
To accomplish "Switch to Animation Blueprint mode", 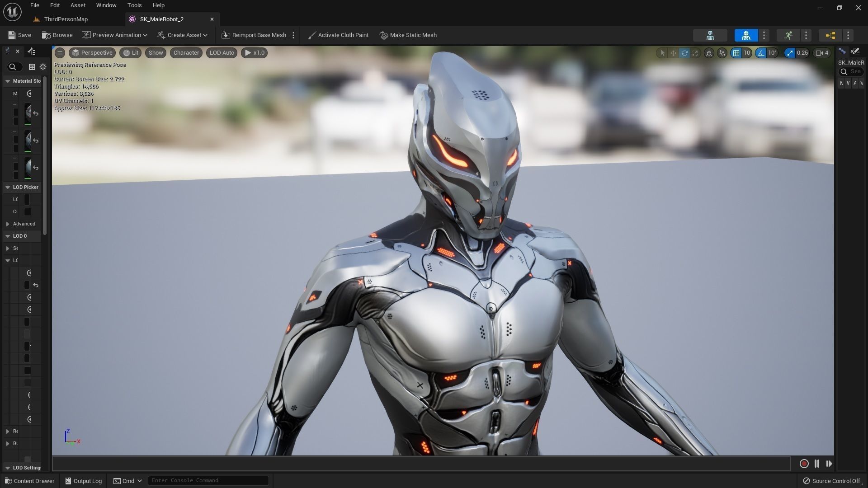I will [830, 35].
